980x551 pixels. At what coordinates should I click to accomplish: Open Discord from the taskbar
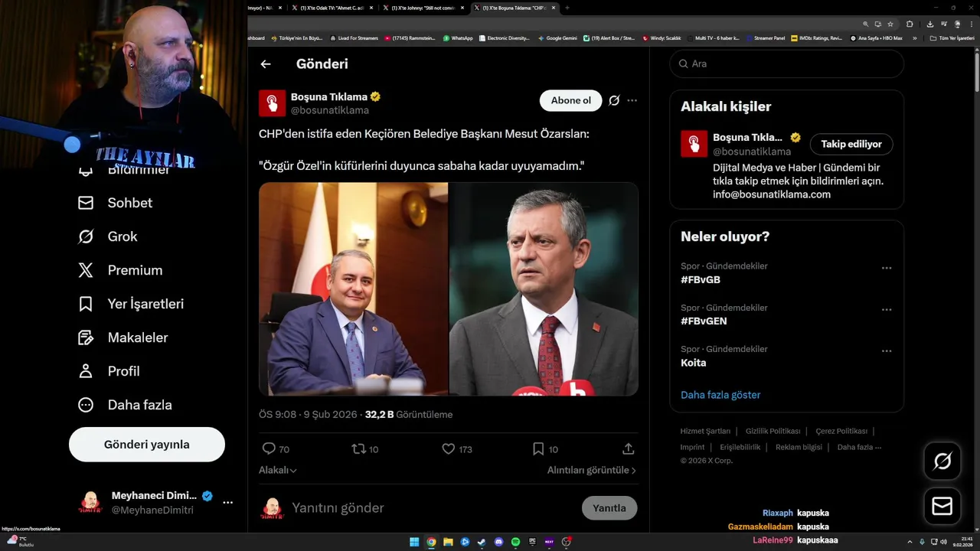pyautogui.click(x=498, y=542)
